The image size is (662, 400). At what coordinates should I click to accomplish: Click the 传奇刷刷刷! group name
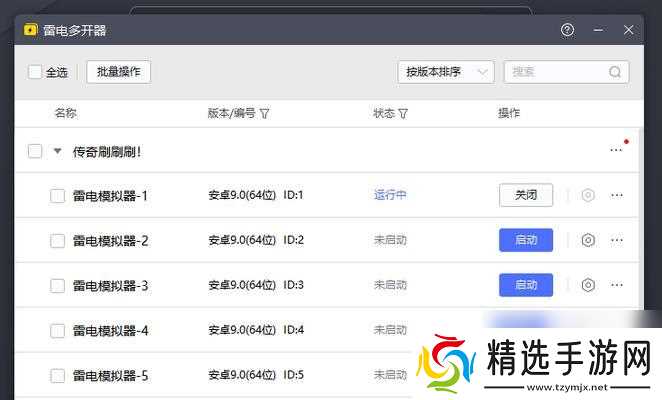click(x=107, y=151)
